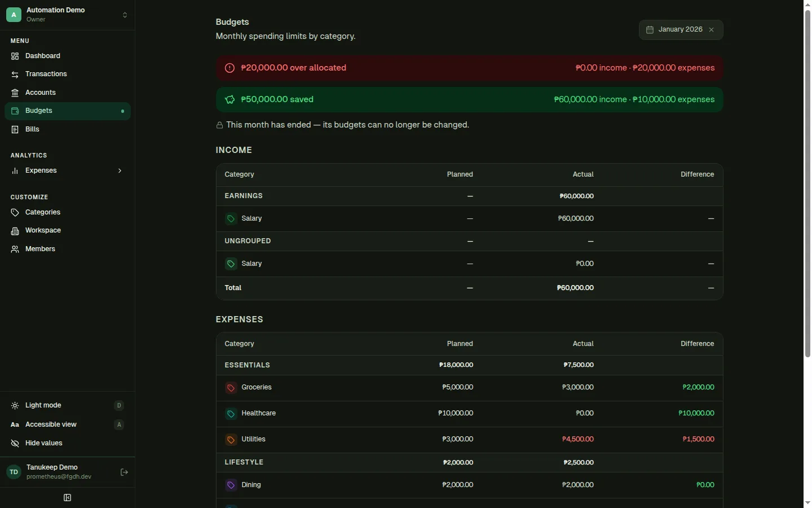Open the Accounts section
Viewport: 812px width, 508px height.
click(67, 93)
